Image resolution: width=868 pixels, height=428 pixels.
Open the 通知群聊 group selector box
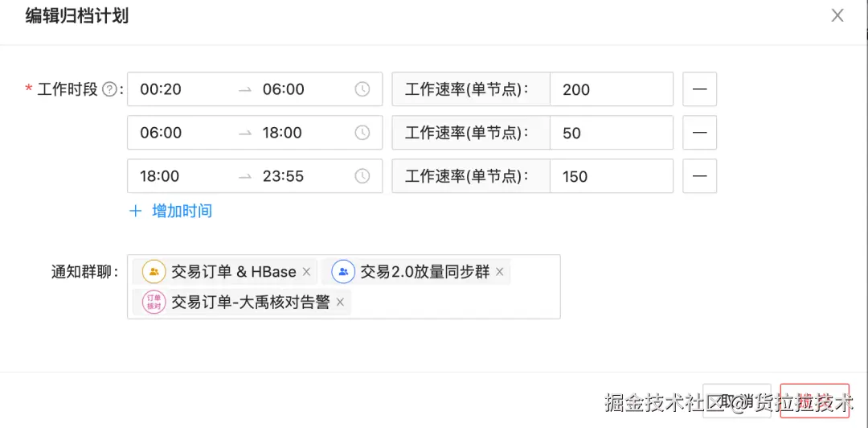point(450,302)
